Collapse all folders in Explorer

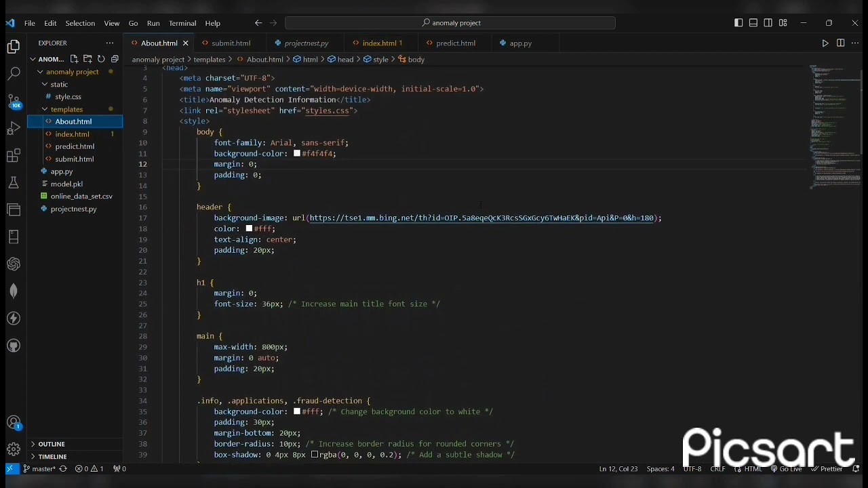coord(115,59)
